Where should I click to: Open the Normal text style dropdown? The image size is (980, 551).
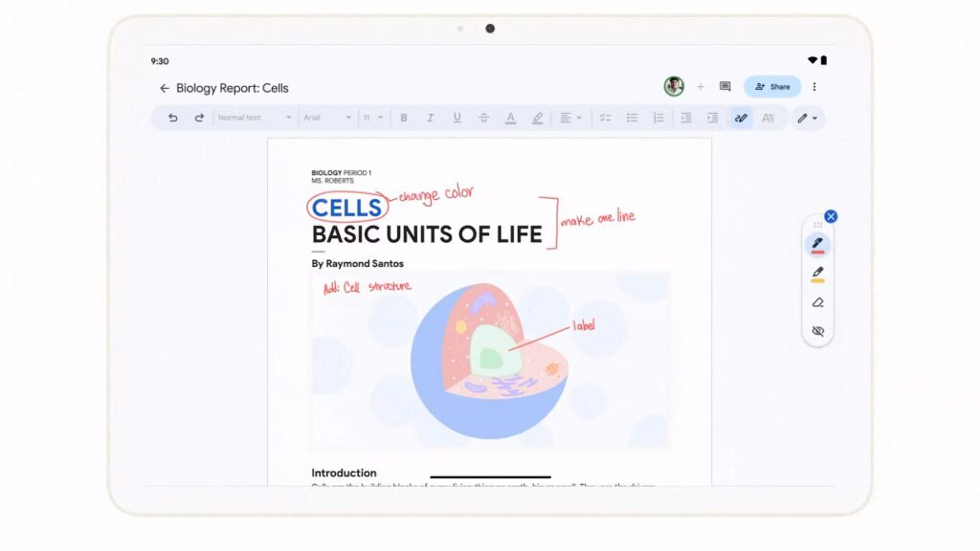click(255, 118)
